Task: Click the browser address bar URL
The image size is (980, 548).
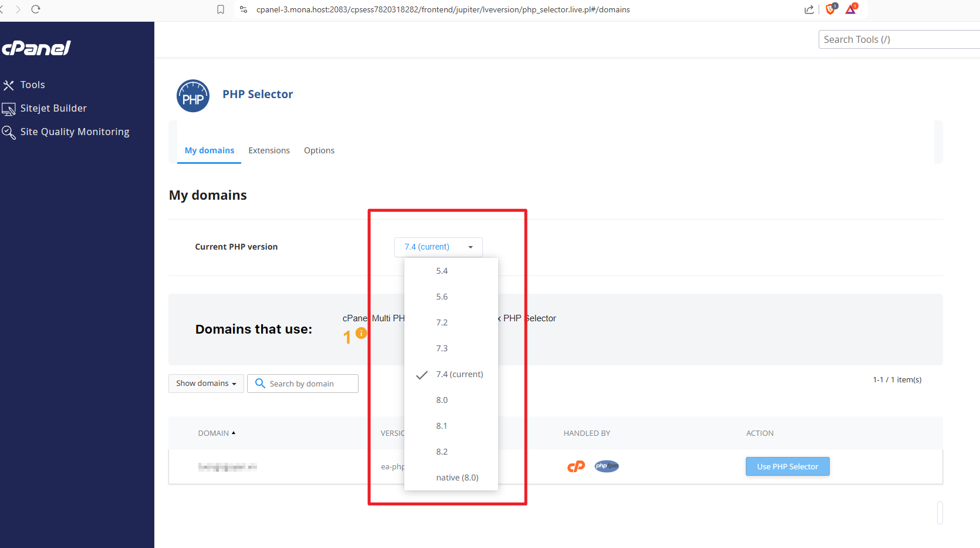Action: pyautogui.click(x=443, y=9)
